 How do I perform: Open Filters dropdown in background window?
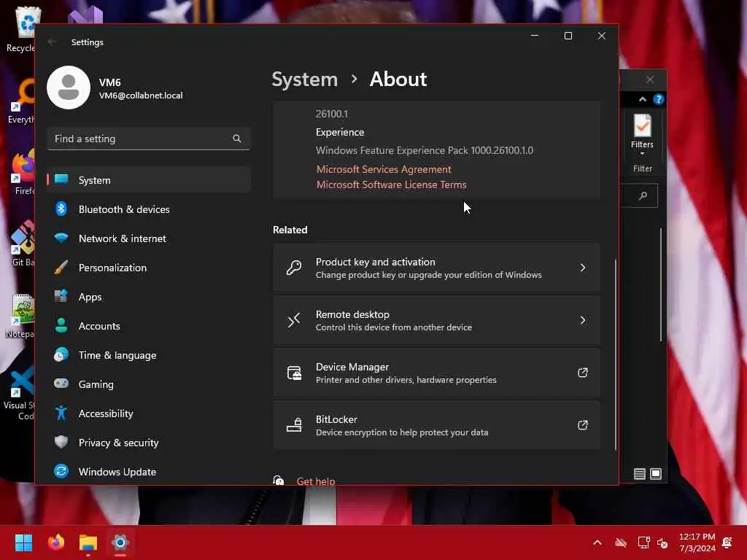[642, 136]
